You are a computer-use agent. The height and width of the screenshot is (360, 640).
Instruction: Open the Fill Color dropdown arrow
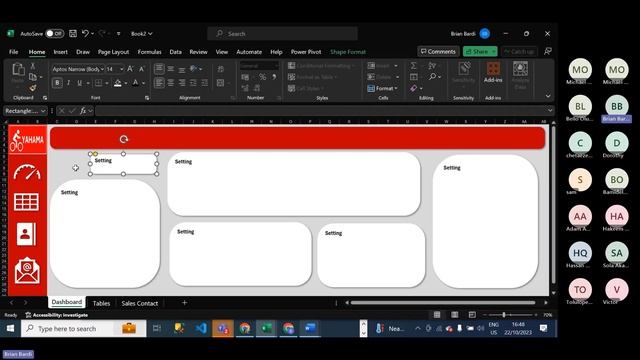click(126, 83)
